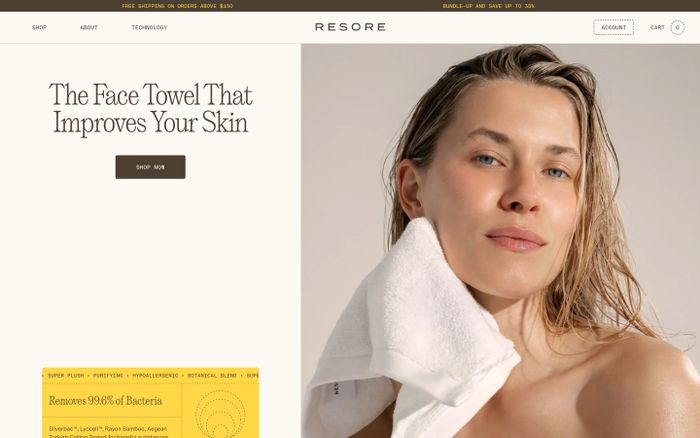Click the Purifying ticker label
700x438 pixels.
coord(108,375)
